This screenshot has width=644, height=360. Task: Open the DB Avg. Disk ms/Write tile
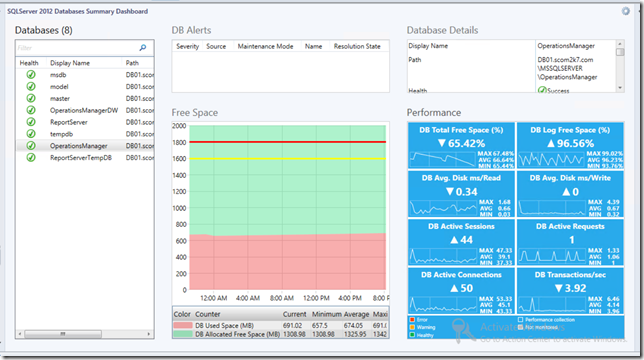click(x=570, y=194)
